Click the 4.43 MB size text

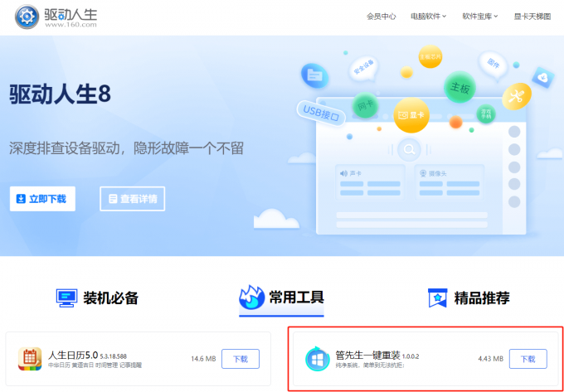coord(491,359)
